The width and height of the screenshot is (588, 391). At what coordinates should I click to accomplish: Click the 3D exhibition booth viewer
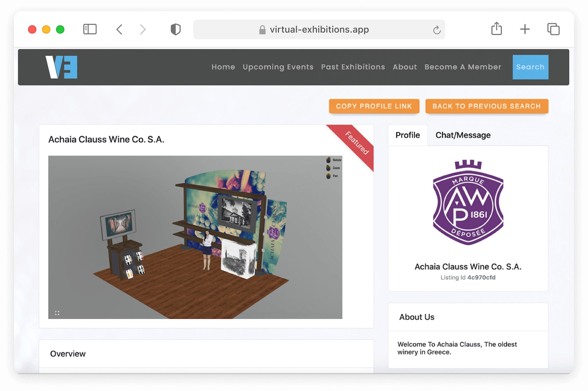[195, 237]
